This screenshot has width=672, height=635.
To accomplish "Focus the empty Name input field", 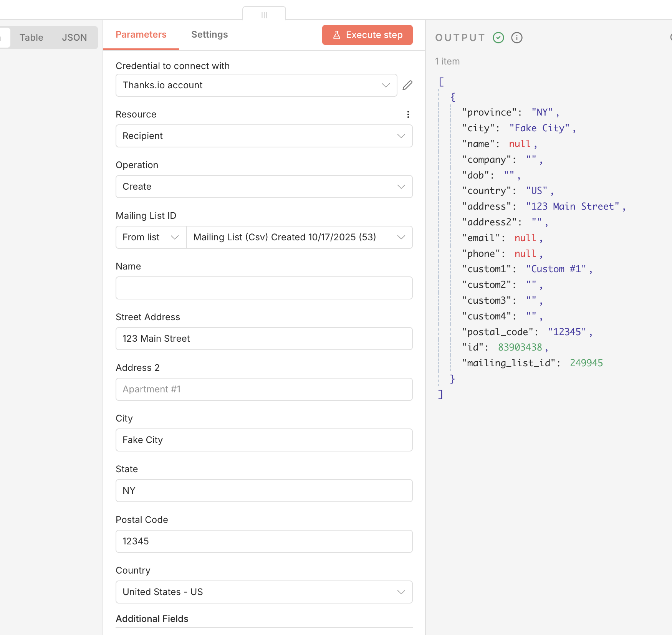I will tap(264, 288).
